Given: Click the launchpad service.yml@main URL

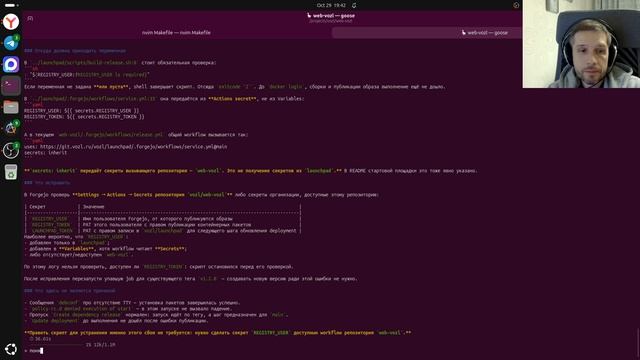Looking at the screenshot, I should (x=133, y=147).
